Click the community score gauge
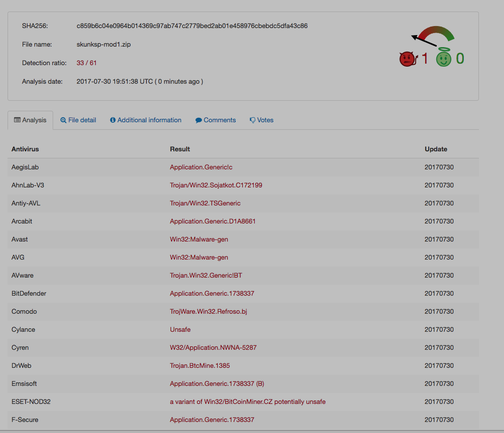Image resolution: width=504 pixels, height=433 pixels. (433, 36)
